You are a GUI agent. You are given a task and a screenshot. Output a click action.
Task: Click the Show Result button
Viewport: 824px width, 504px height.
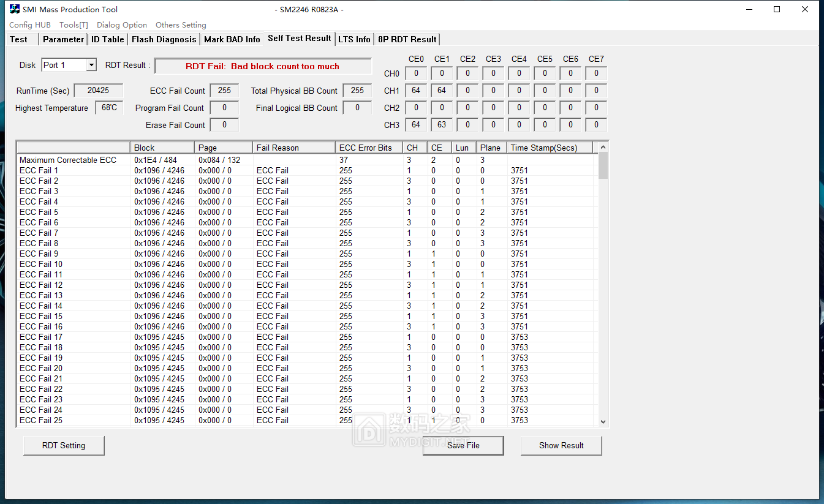(x=561, y=445)
